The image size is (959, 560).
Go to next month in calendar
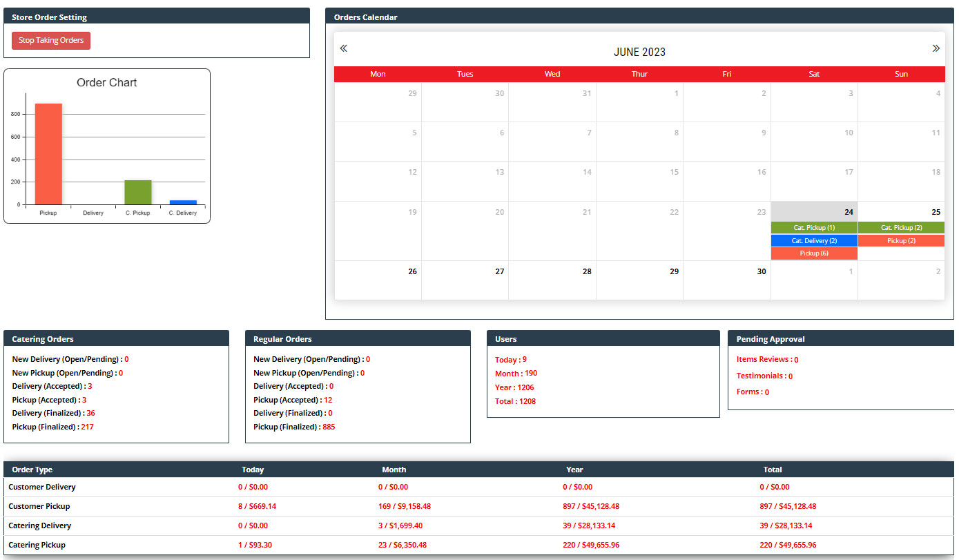coord(936,48)
